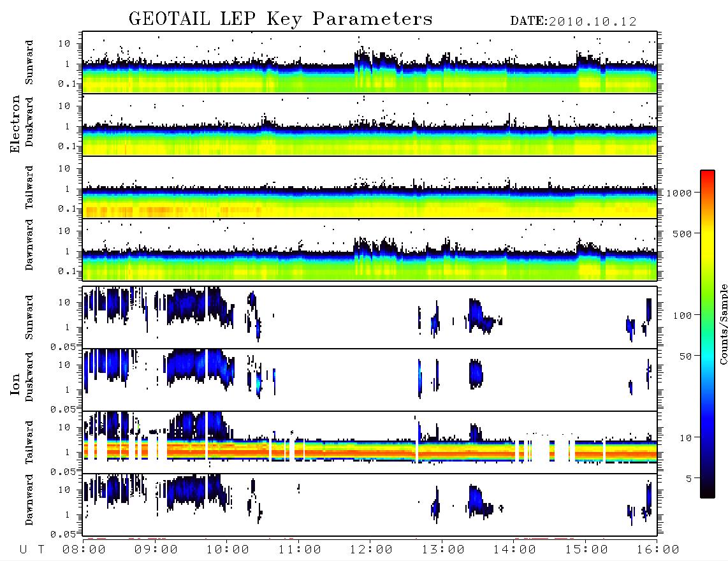
Task: Select the Electron "Sunward" axis label
Action: (x=29, y=62)
